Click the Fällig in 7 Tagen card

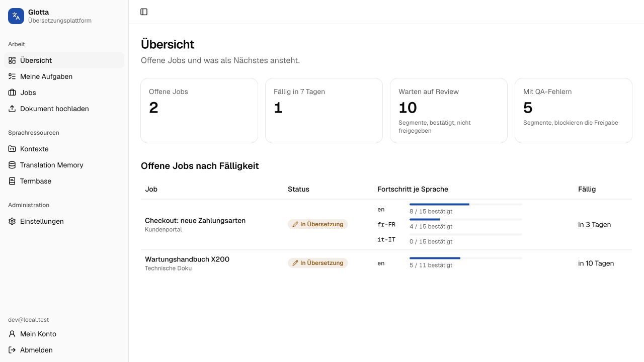tap(324, 111)
